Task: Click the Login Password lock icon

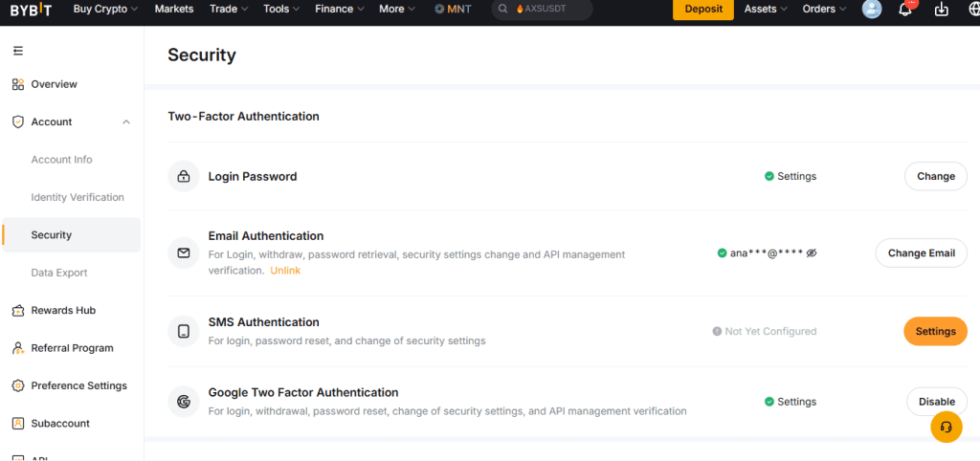Action: [x=184, y=177]
